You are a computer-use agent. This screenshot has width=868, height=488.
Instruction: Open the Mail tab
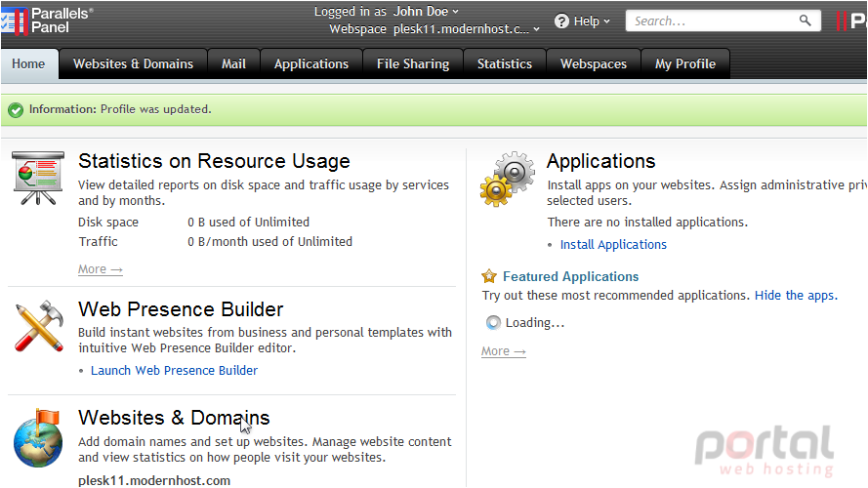coord(233,63)
